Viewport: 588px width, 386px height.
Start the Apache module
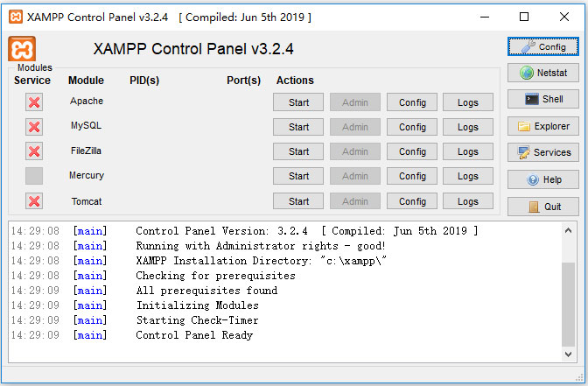click(x=298, y=102)
